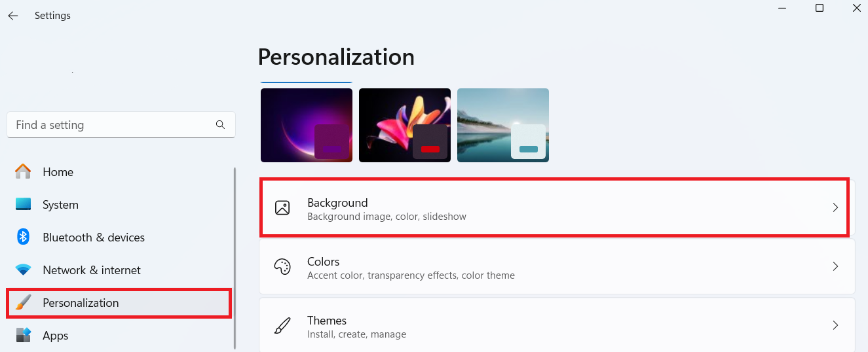Expand the Themes chevron arrow

pos(835,325)
